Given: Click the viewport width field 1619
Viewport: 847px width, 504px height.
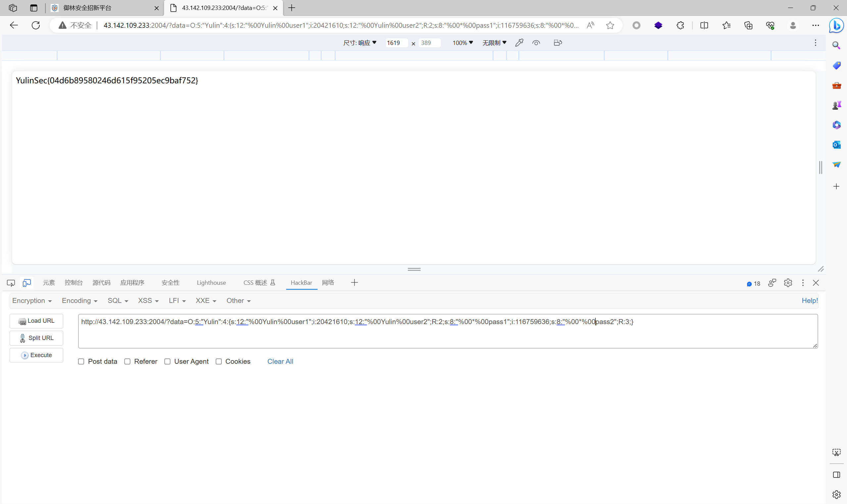Looking at the screenshot, I should coord(396,43).
